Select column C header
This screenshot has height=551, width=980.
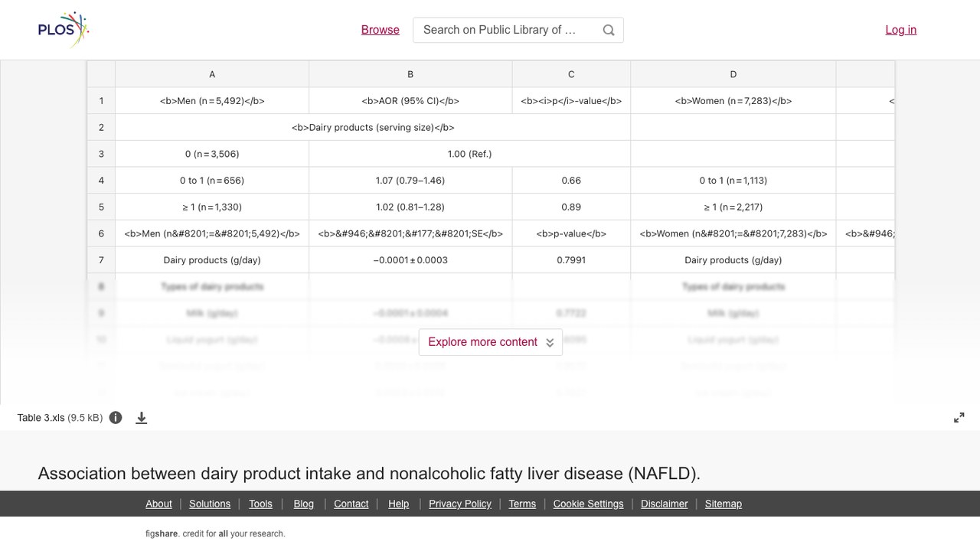571,74
